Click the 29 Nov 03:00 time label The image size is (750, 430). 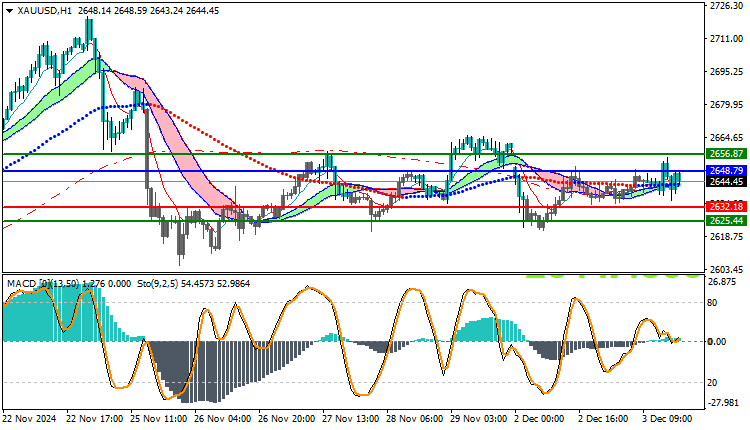pyautogui.click(x=479, y=419)
